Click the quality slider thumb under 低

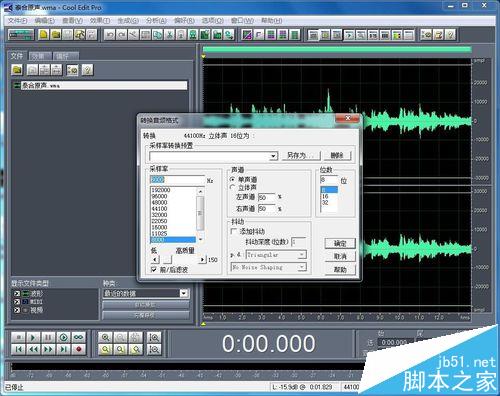167,259
